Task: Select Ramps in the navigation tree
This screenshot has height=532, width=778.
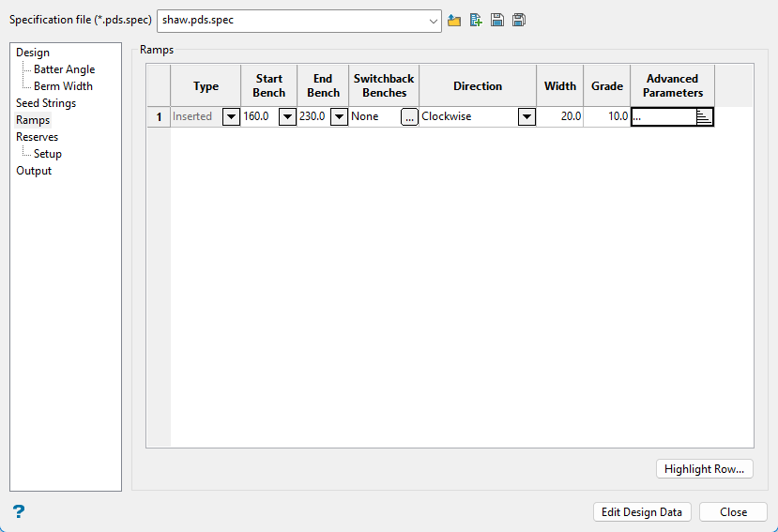Action: (33, 120)
